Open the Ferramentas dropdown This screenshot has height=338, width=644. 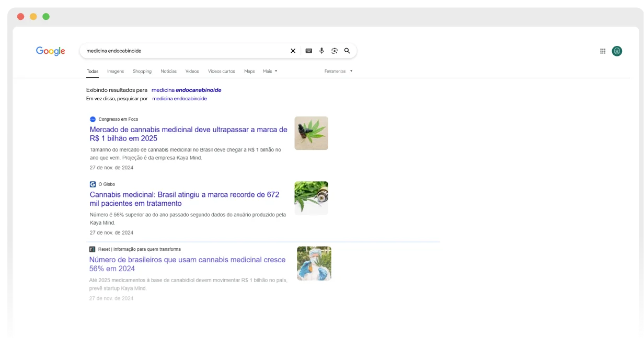[x=338, y=71]
